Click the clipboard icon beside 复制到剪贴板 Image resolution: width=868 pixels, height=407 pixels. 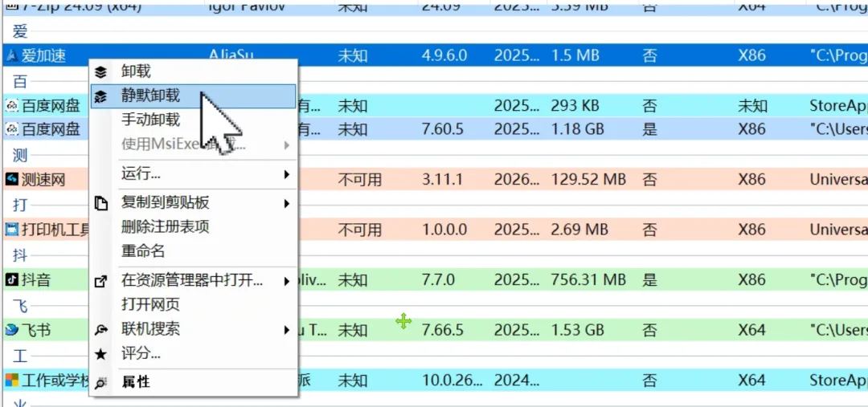[100, 203]
